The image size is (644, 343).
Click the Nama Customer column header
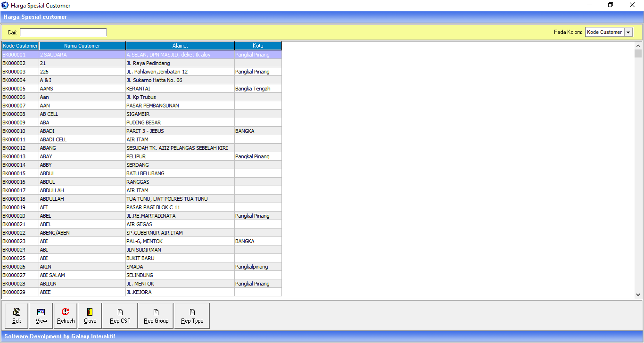coord(82,46)
